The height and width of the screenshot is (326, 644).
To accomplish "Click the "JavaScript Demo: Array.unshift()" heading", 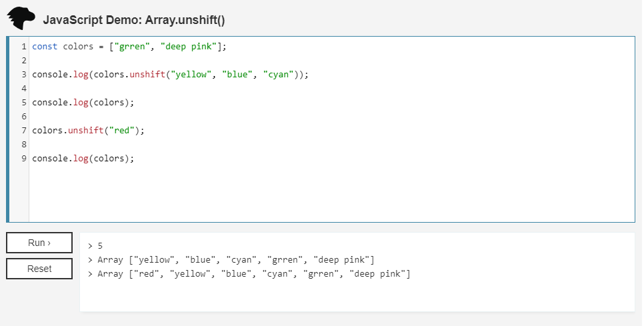I will tap(134, 20).
